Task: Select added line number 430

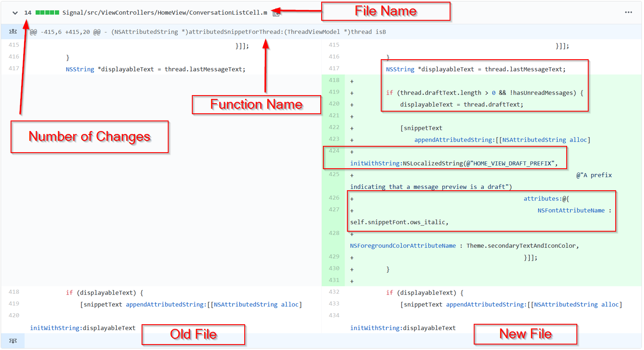Action: (334, 268)
